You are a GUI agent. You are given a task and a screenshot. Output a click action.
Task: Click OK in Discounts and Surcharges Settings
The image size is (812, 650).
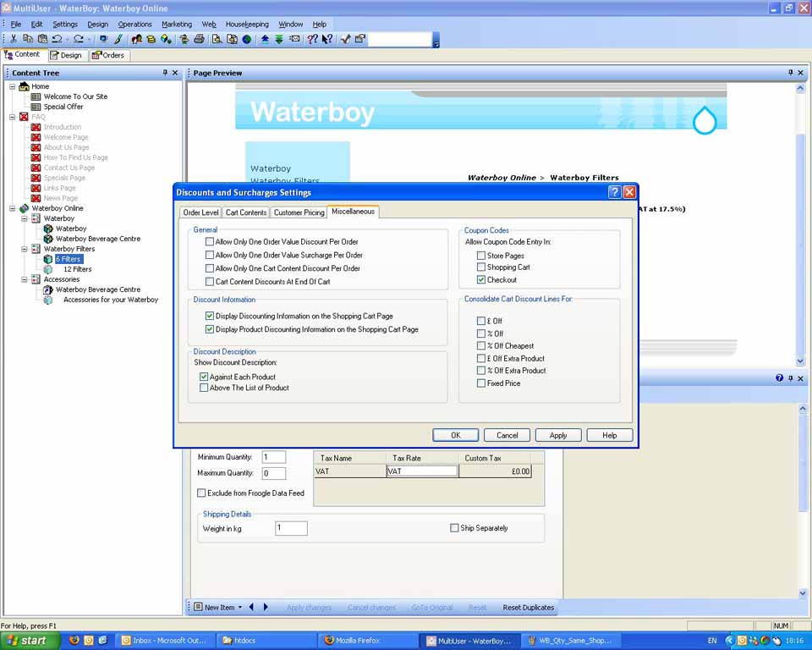[455, 435]
